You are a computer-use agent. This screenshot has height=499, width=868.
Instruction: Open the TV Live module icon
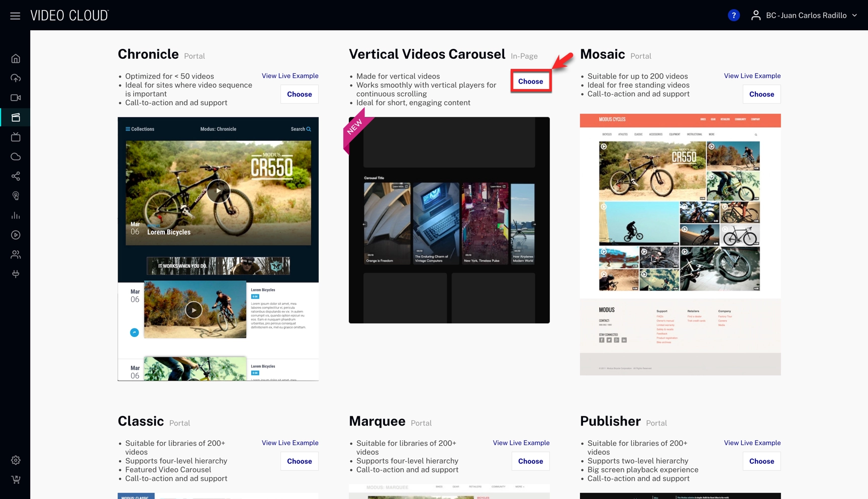click(16, 137)
